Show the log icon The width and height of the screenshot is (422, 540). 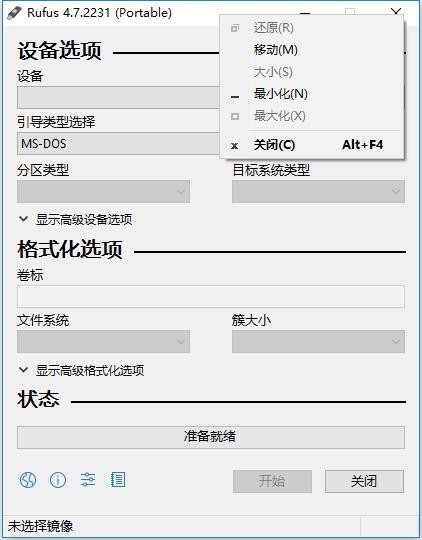click(x=118, y=480)
